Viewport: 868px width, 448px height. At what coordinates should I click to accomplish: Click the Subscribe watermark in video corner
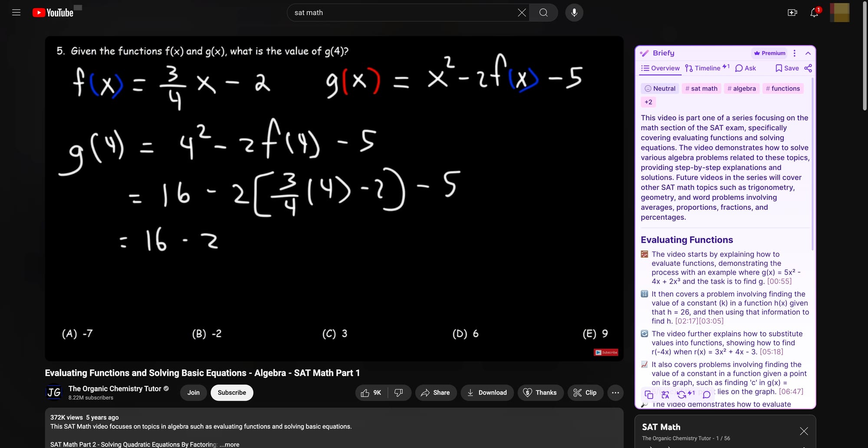(606, 352)
